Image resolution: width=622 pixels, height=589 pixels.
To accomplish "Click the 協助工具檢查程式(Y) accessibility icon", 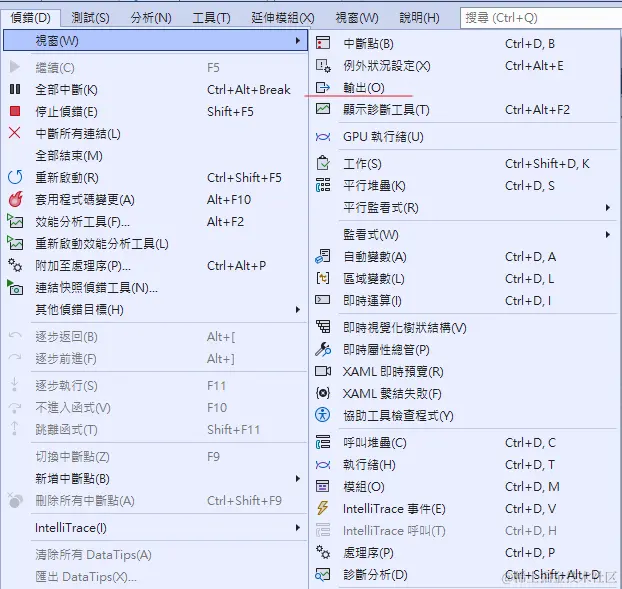I will [323, 415].
